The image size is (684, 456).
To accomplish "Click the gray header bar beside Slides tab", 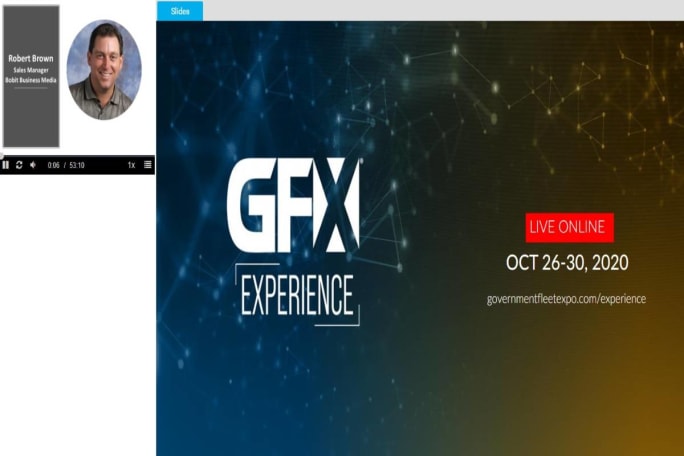I will (x=440, y=11).
